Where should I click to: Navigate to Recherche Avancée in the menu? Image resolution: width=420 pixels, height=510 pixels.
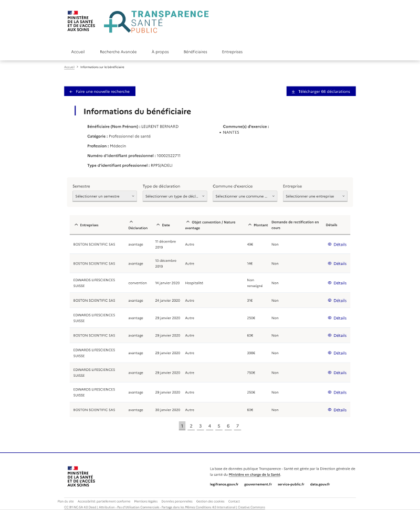click(118, 52)
